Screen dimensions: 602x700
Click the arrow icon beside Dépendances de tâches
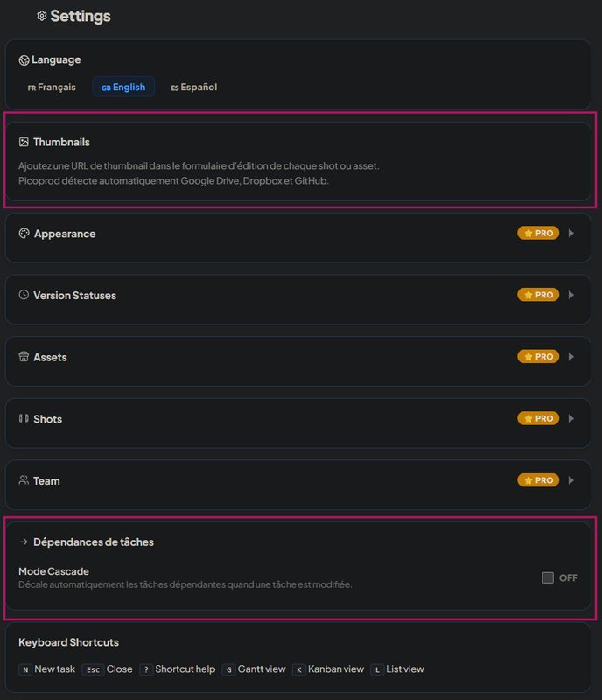click(24, 542)
